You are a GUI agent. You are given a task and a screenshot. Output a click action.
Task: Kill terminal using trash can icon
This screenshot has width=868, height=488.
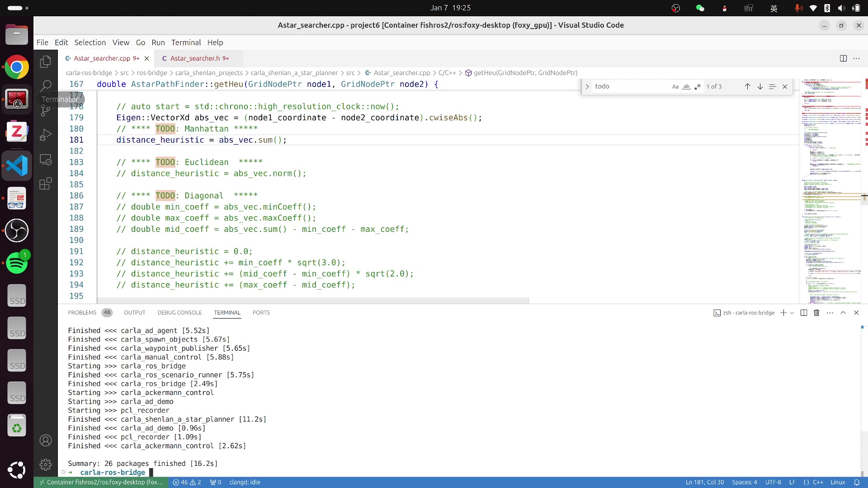click(x=816, y=313)
